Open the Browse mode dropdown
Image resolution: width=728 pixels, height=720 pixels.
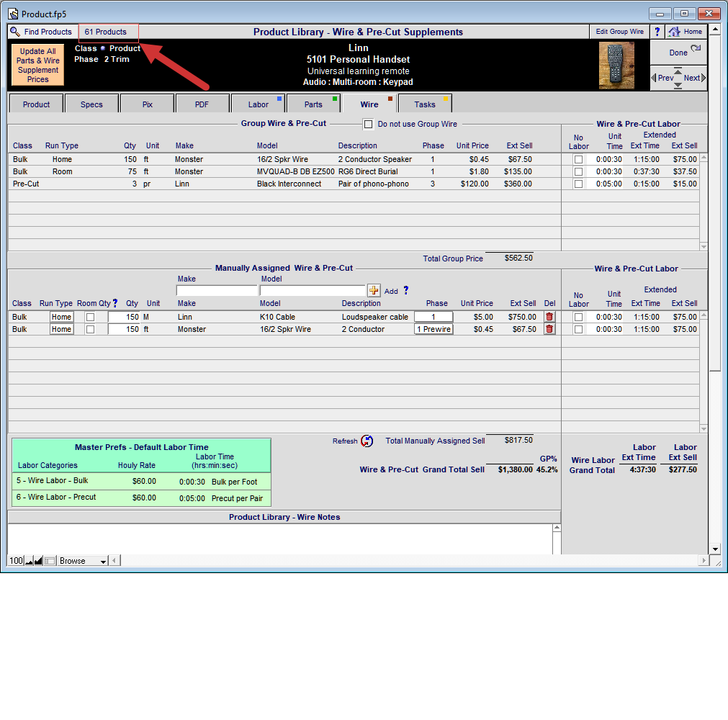click(83, 561)
